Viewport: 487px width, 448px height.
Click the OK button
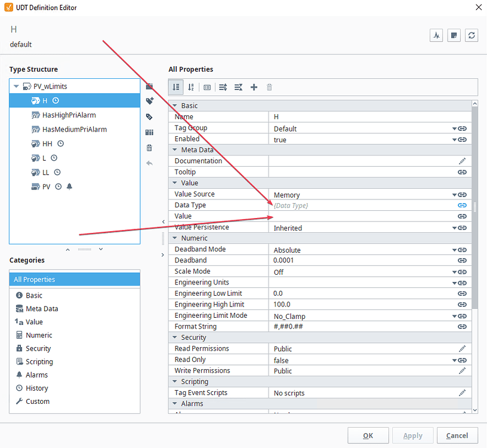click(368, 435)
